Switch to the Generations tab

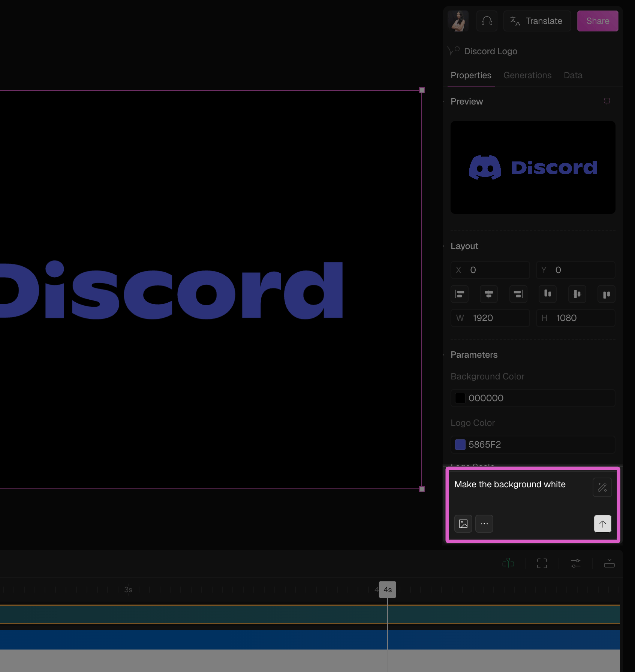point(527,75)
